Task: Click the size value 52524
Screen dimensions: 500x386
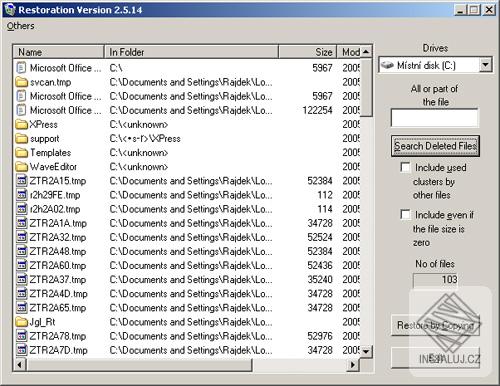Action: click(x=320, y=237)
